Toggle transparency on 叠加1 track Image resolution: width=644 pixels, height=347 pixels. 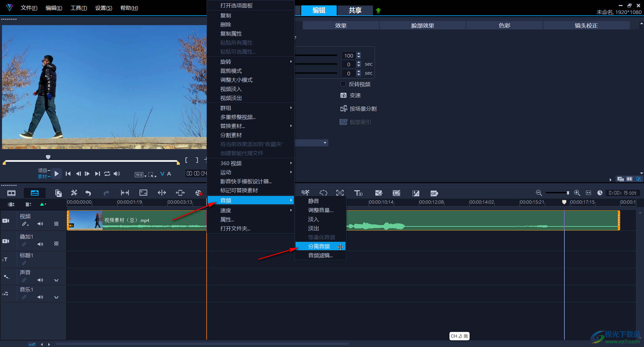[x=56, y=244]
